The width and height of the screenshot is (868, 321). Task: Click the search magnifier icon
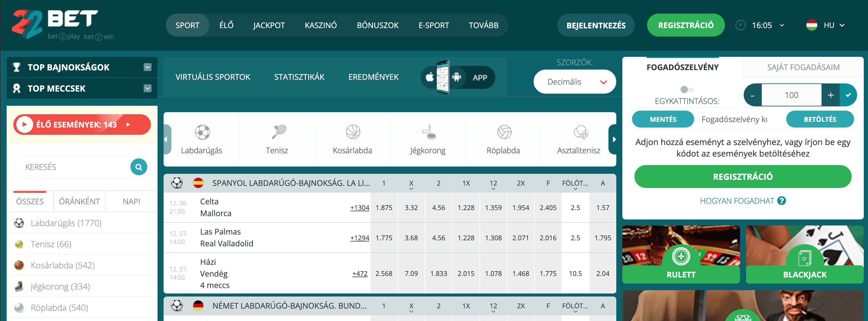coord(139,167)
